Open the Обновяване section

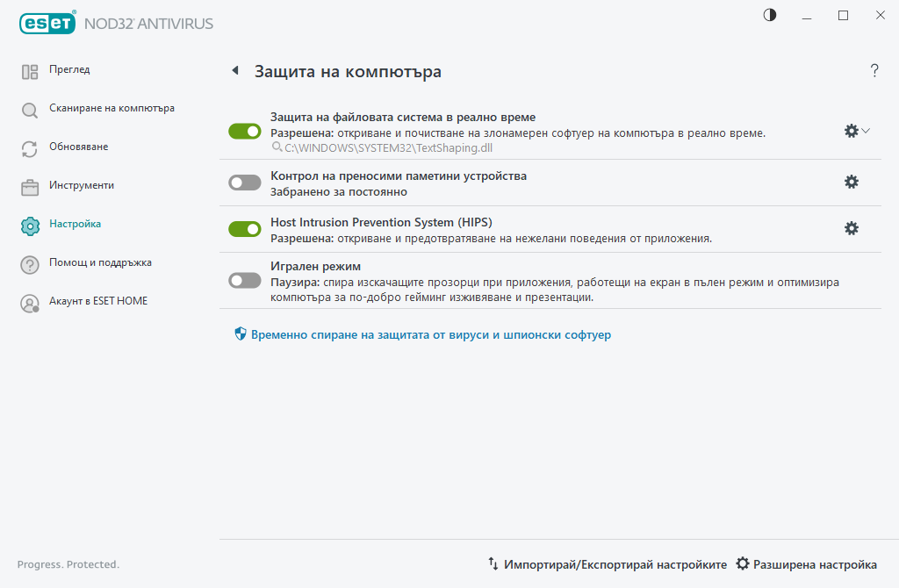(x=78, y=147)
